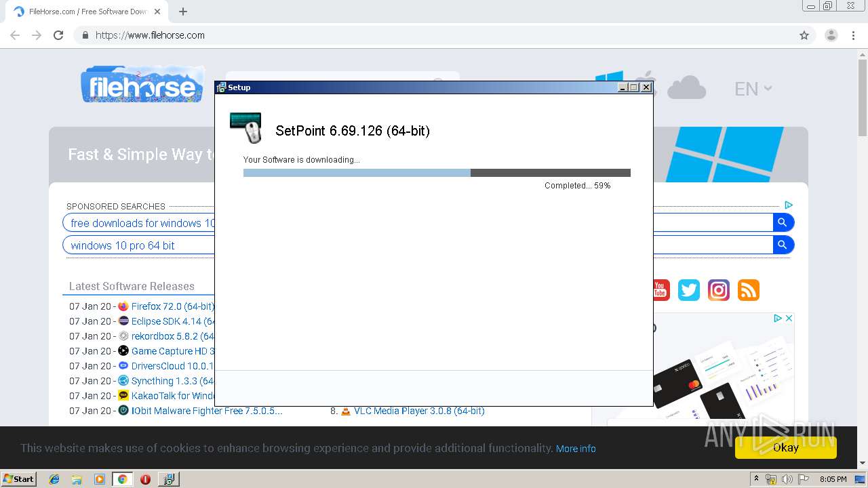Go back in browser
The height and width of the screenshot is (488, 868).
click(15, 35)
